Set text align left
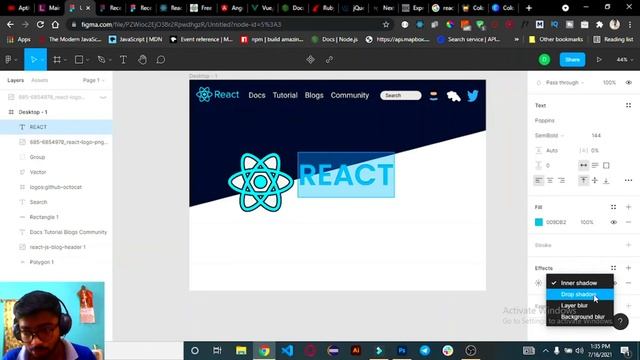 coord(539,180)
